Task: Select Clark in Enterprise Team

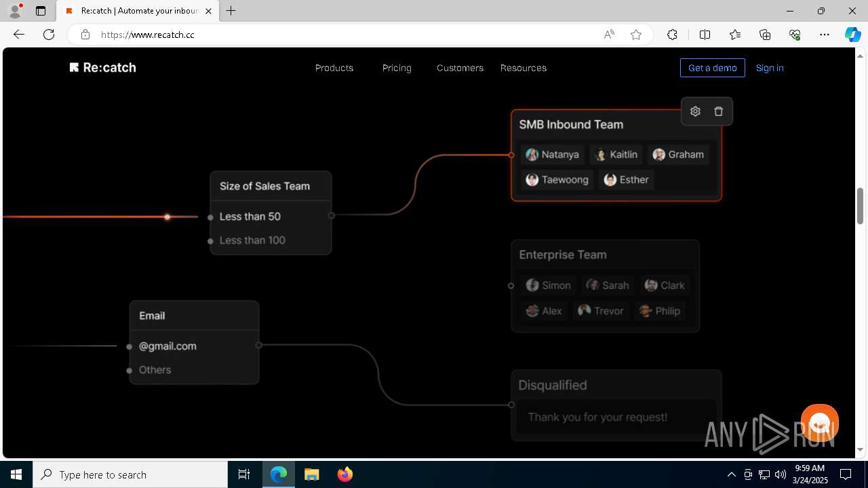Action: pyautogui.click(x=665, y=285)
